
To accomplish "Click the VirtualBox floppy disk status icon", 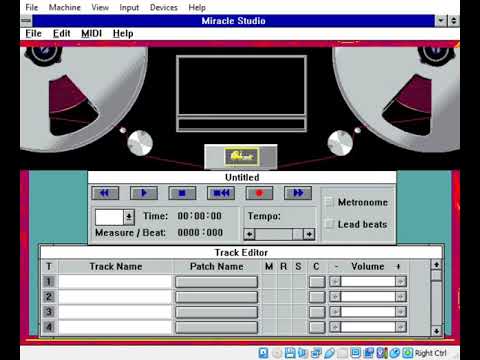I will tap(290, 353).
